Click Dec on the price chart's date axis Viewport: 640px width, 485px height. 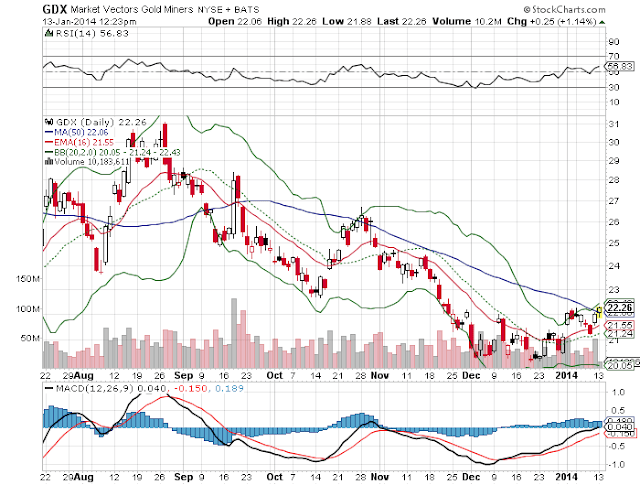pos(471,375)
